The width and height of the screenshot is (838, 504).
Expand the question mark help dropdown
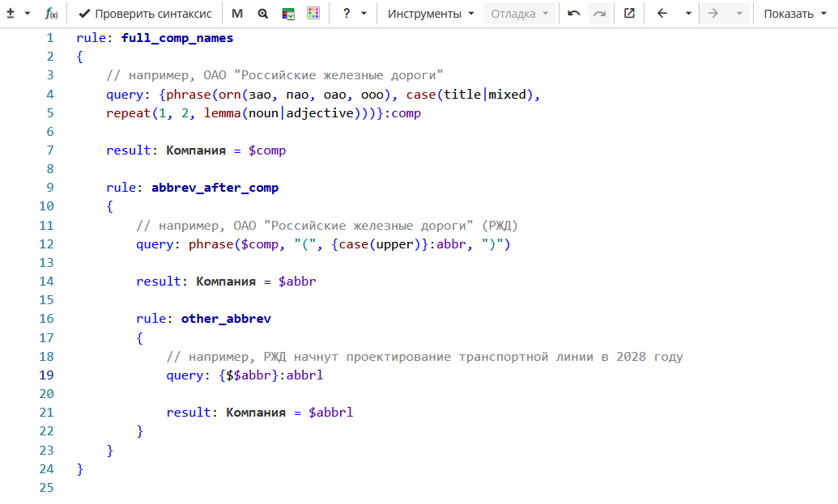pyautogui.click(x=354, y=14)
